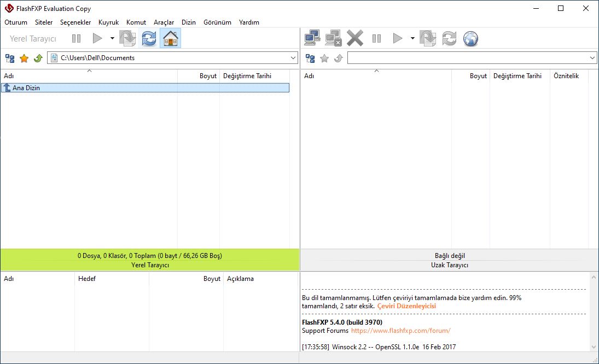This screenshot has height=364, width=599.
Task: Open the Araçlar menu
Action: tap(164, 22)
